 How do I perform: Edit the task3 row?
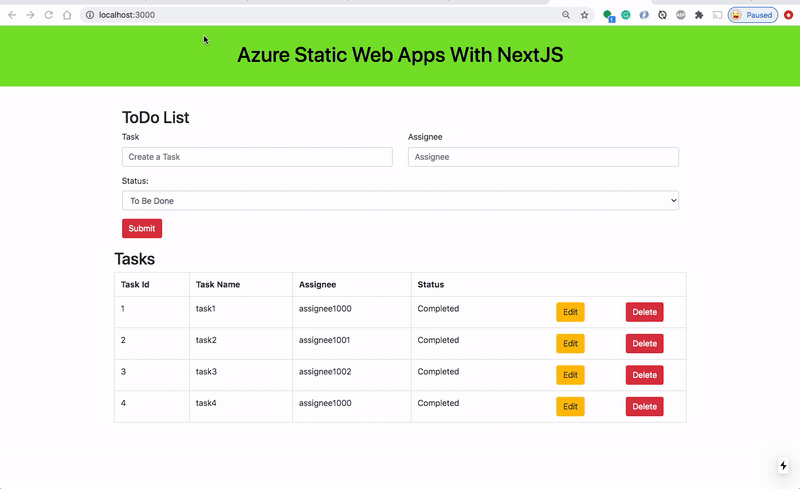[570, 375]
